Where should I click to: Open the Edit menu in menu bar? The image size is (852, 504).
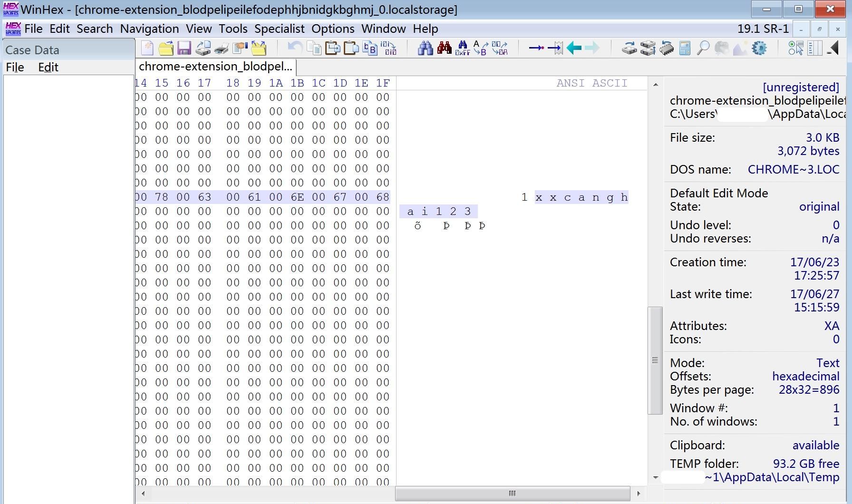point(60,29)
